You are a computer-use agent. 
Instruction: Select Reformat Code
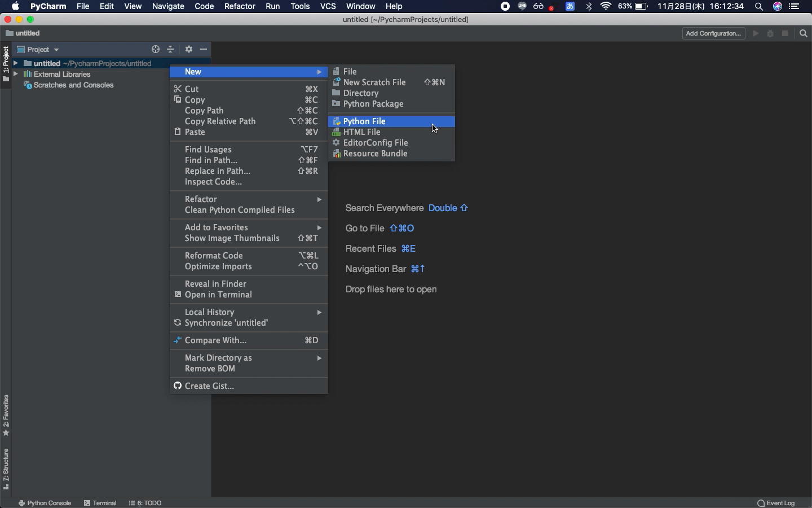pos(249,256)
